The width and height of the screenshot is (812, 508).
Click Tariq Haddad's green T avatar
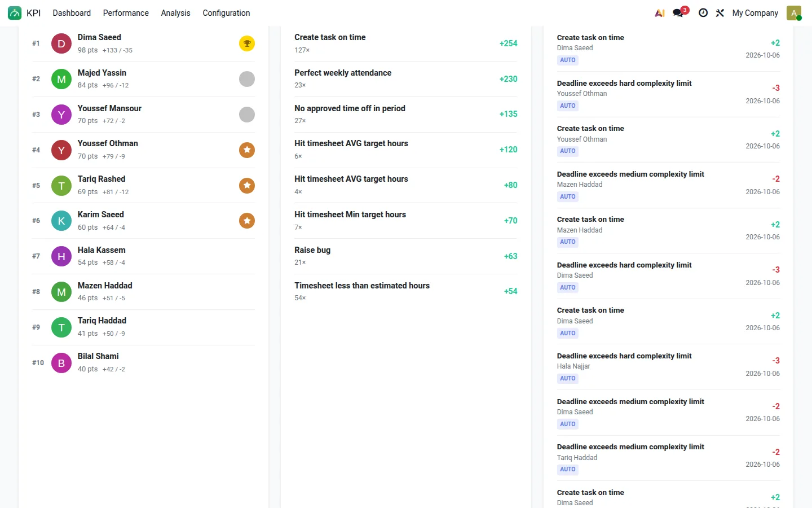(61, 327)
